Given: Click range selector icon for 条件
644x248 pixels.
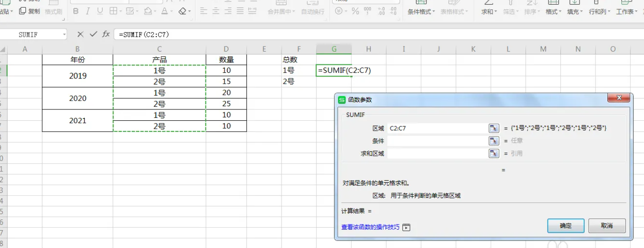Looking at the screenshot, I should tap(494, 141).
